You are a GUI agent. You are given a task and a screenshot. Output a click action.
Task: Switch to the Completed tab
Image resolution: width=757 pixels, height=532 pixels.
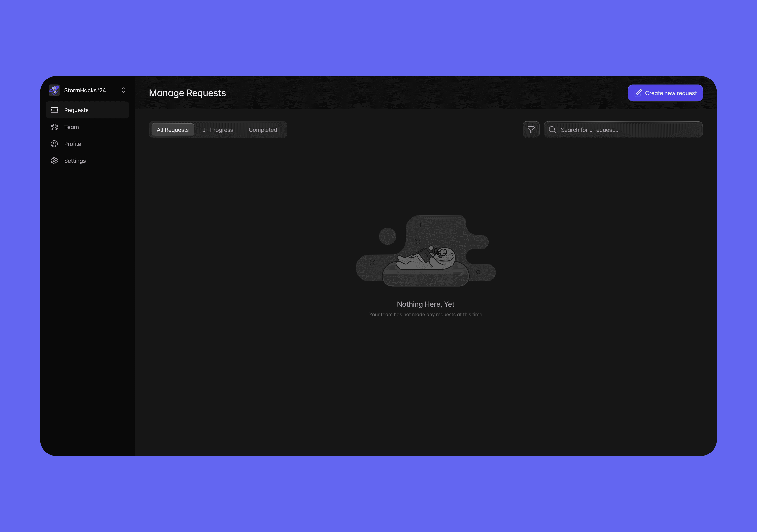(x=263, y=130)
